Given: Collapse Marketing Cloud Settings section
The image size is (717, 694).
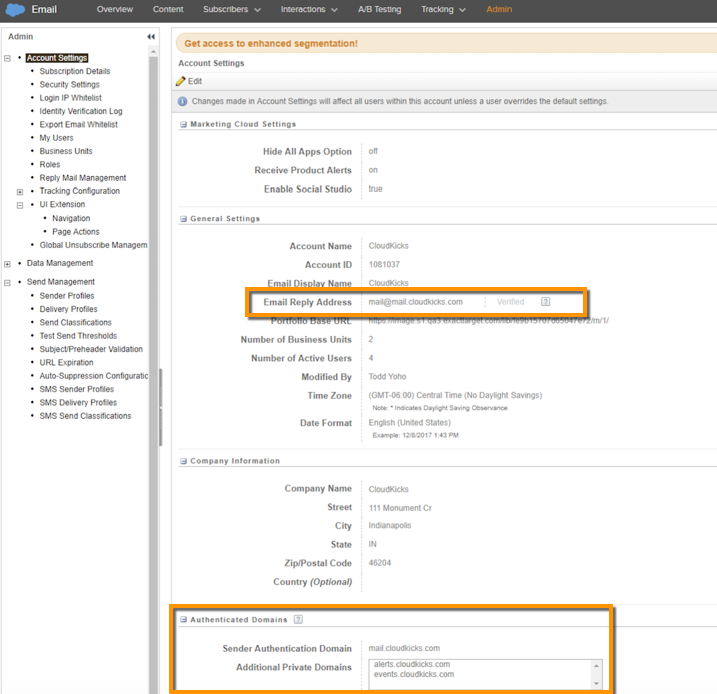Looking at the screenshot, I should pyautogui.click(x=183, y=124).
